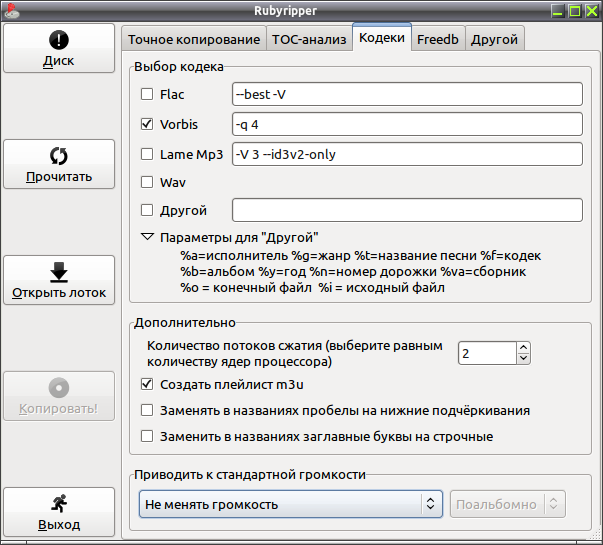Screen dimensions: 603x545
Task: Minimize the Rubyripper window
Action: point(557,11)
